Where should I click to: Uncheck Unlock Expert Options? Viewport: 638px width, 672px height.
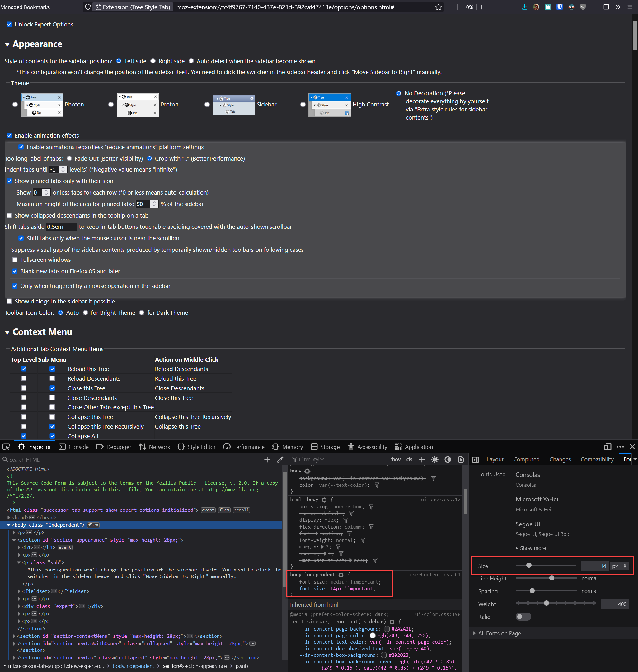(x=9, y=25)
